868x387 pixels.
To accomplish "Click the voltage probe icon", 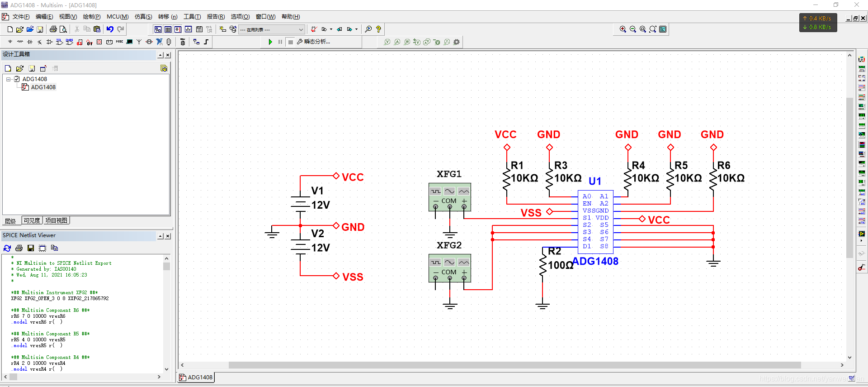I will pyautogui.click(x=387, y=42).
